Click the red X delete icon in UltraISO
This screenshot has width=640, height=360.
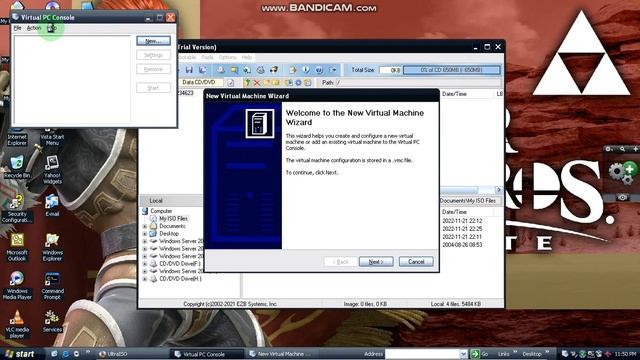(257, 83)
